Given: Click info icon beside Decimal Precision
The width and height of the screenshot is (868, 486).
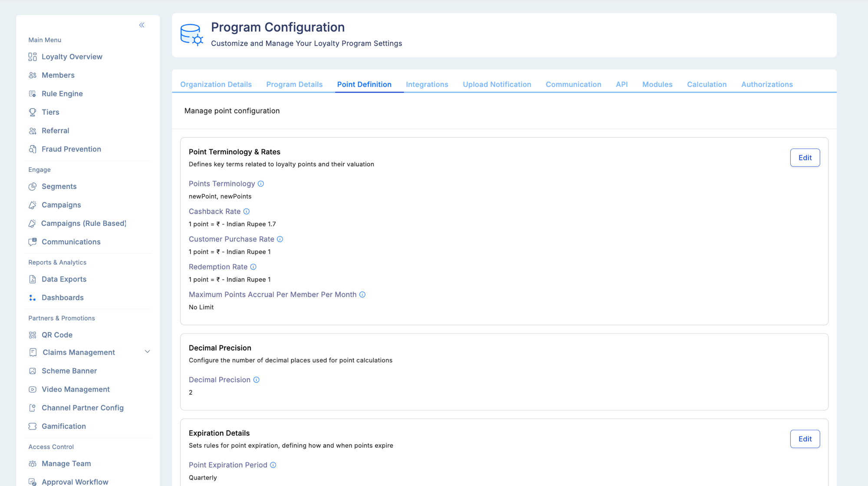Looking at the screenshot, I should [256, 380].
